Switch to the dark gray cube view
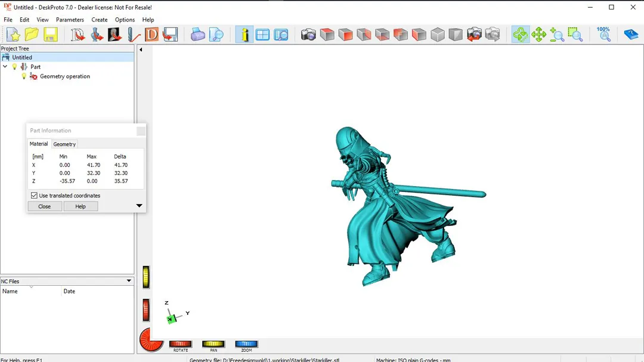Viewport: 644px width, 362px height. (456, 35)
